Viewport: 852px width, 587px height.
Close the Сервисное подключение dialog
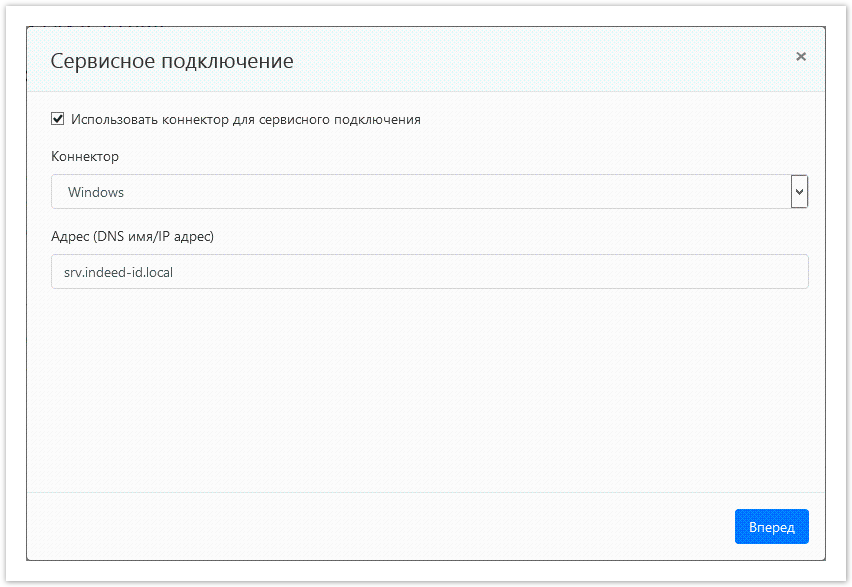(x=800, y=56)
